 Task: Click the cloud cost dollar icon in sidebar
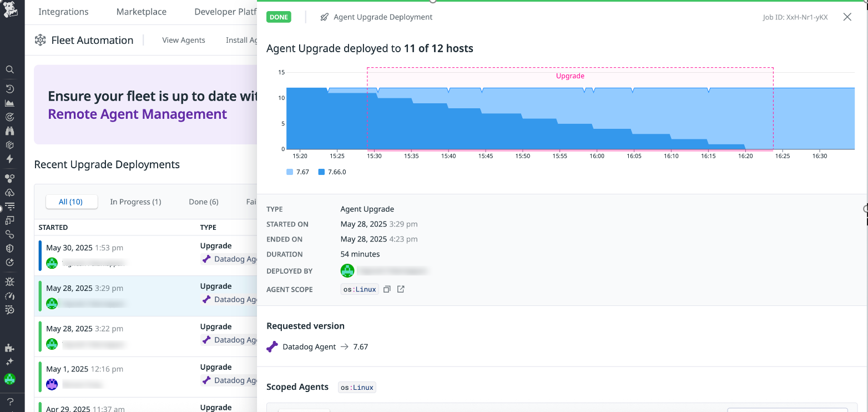[x=9, y=193]
